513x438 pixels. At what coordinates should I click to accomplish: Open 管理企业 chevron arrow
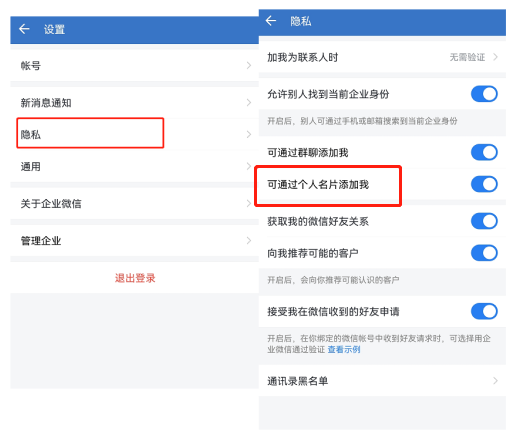click(249, 240)
